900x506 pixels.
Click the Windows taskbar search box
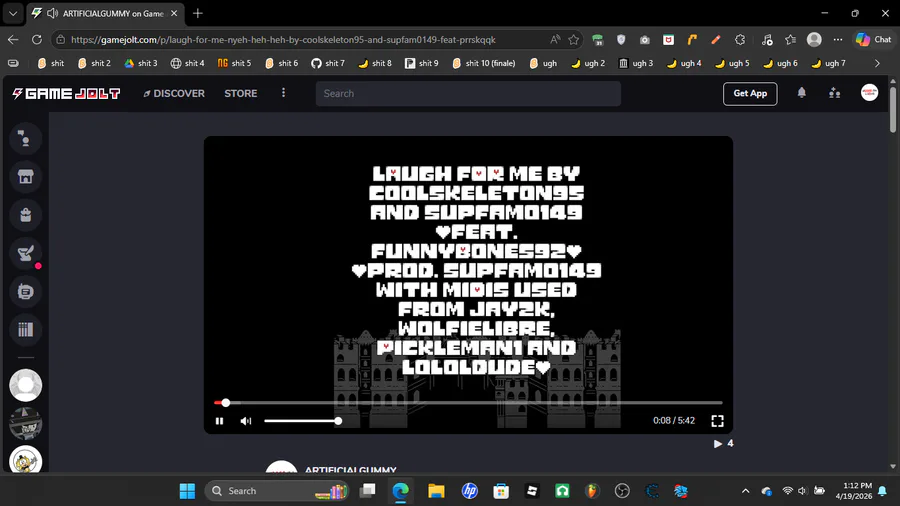pyautogui.click(x=277, y=491)
